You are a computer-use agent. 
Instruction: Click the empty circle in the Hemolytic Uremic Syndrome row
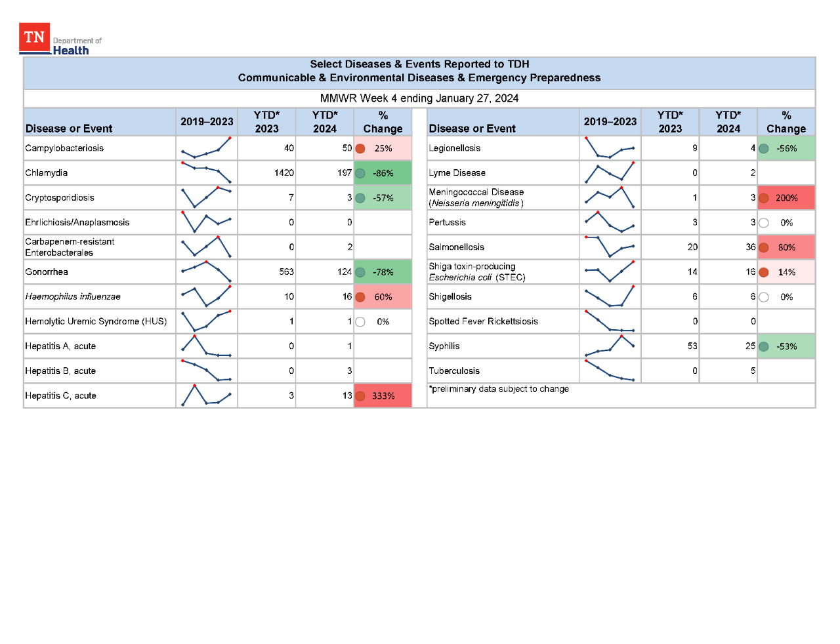tap(360, 322)
